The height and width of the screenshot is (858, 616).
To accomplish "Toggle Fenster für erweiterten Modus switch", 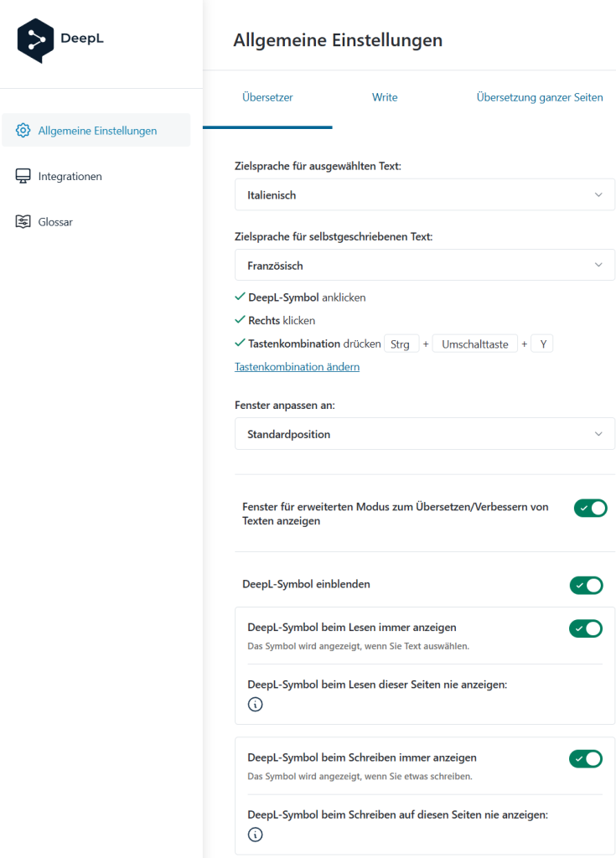I will click(x=590, y=508).
